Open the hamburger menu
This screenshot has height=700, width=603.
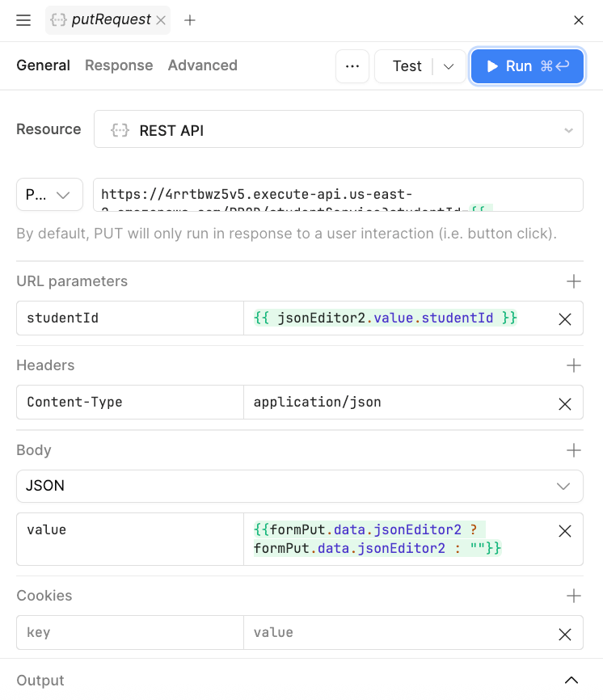pos(23,20)
